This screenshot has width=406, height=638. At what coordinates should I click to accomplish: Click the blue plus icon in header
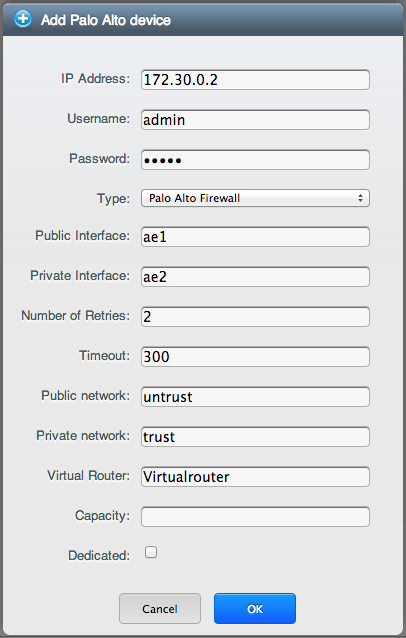click(x=23, y=19)
